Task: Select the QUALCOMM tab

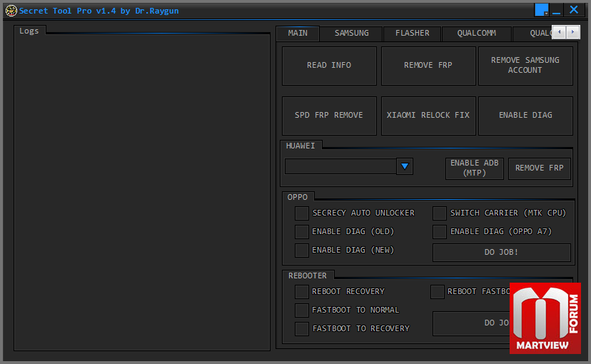Action: [x=476, y=33]
